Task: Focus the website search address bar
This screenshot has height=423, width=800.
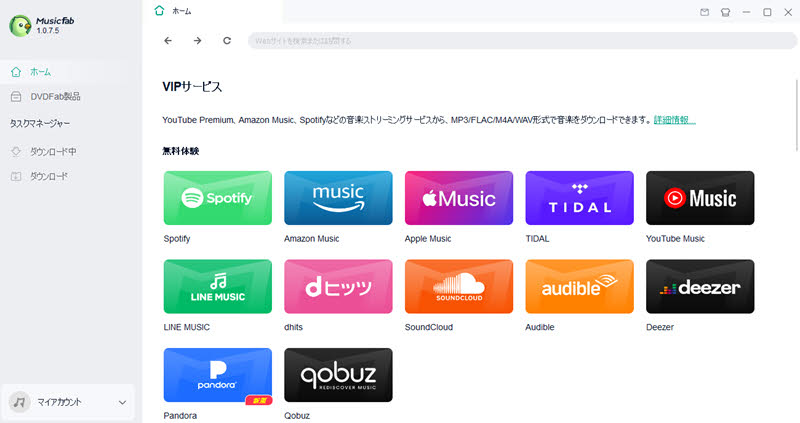Action: point(522,41)
